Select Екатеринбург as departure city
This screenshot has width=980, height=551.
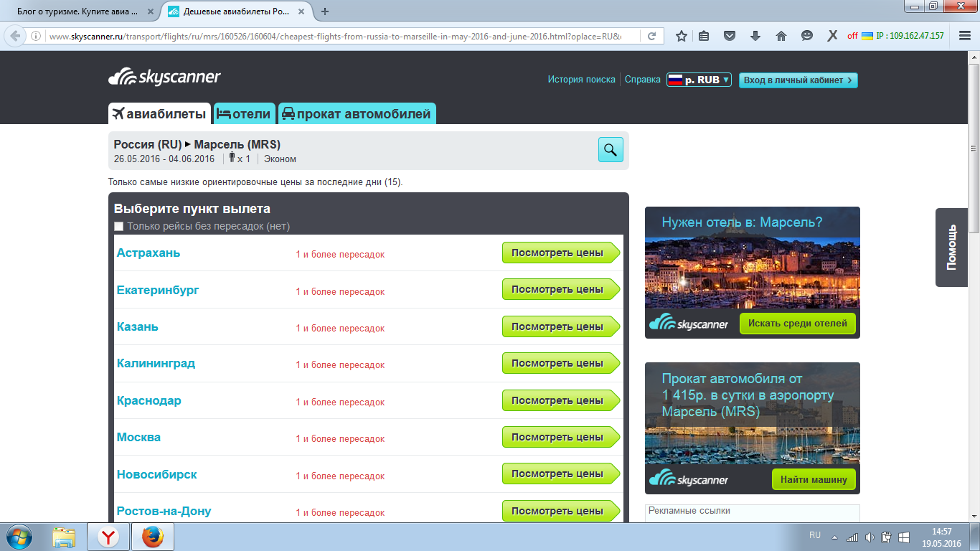pos(158,290)
